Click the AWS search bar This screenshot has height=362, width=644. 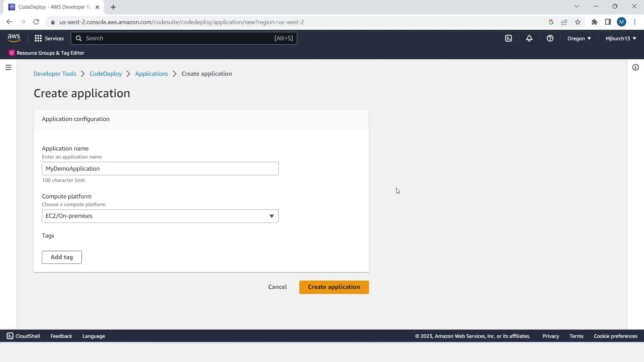[183, 38]
